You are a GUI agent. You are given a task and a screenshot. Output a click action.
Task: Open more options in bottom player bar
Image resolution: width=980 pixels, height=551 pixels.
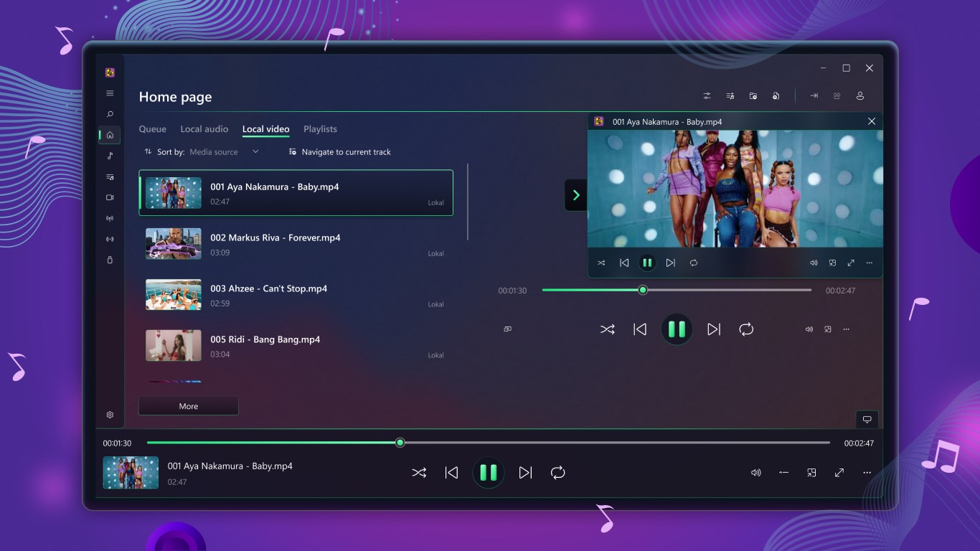[867, 473]
